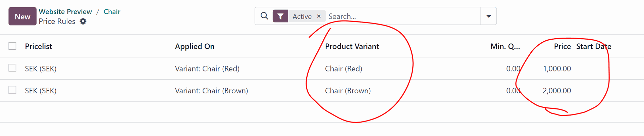Viewport: 644px width, 136px height.
Task: Toggle the select-all header checkbox
Action: coord(12,46)
